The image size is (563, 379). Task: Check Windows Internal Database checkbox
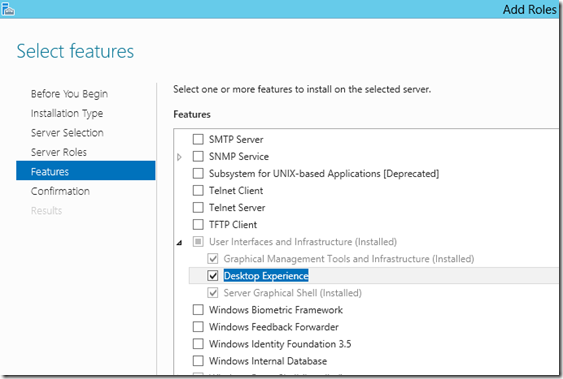click(198, 361)
